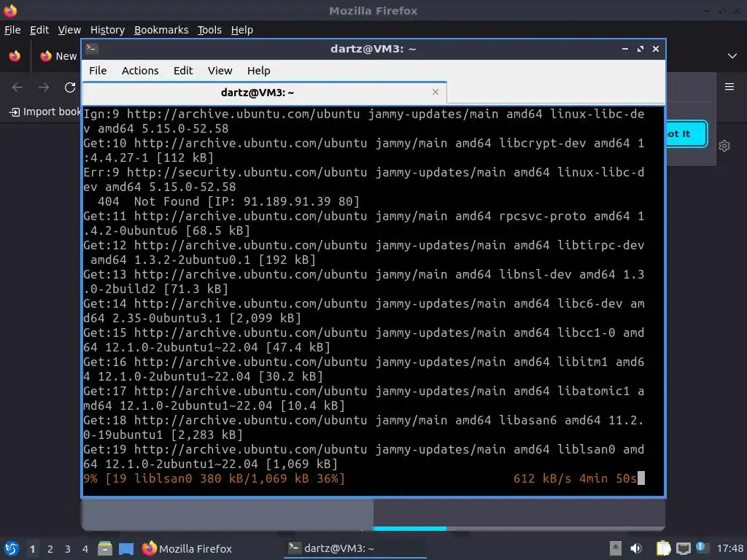
Task: Click dartz@VM3 terminal taskbar entry
Action: [355, 548]
